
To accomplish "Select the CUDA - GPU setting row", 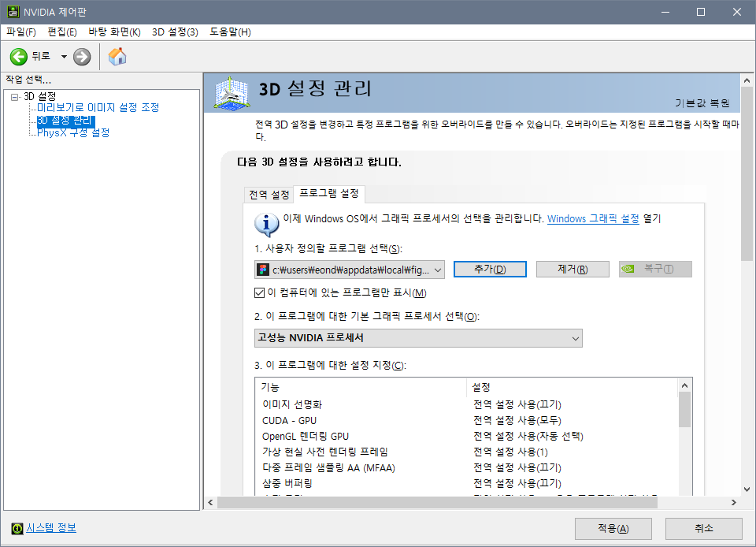I will [x=466, y=420].
